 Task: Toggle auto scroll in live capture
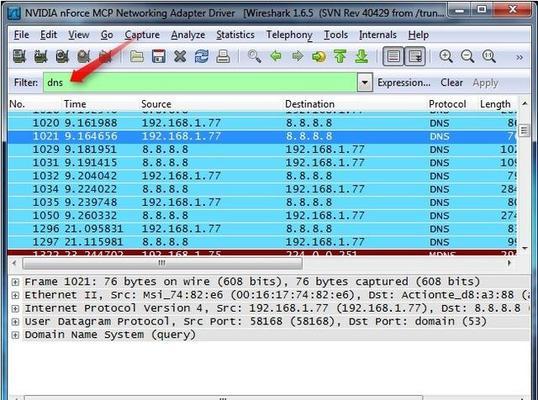pyautogui.click(x=415, y=56)
